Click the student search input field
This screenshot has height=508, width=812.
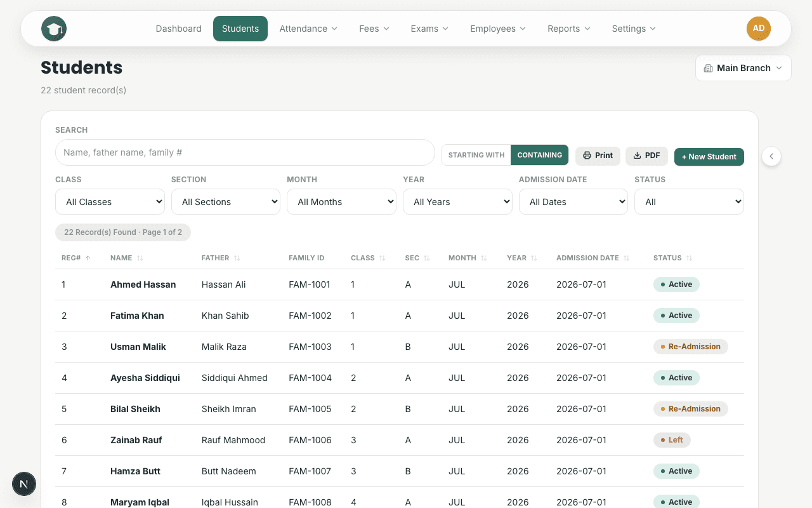coord(245,152)
